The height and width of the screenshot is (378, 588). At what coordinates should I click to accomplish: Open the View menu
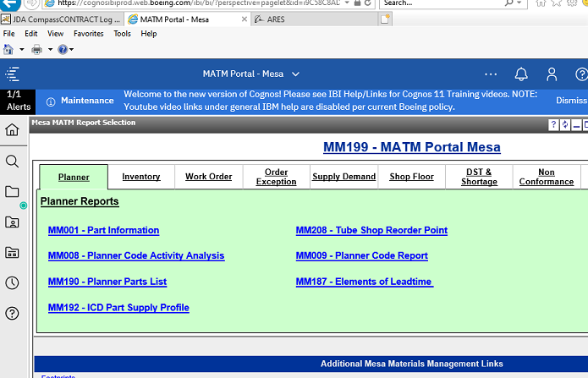[56, 34]
